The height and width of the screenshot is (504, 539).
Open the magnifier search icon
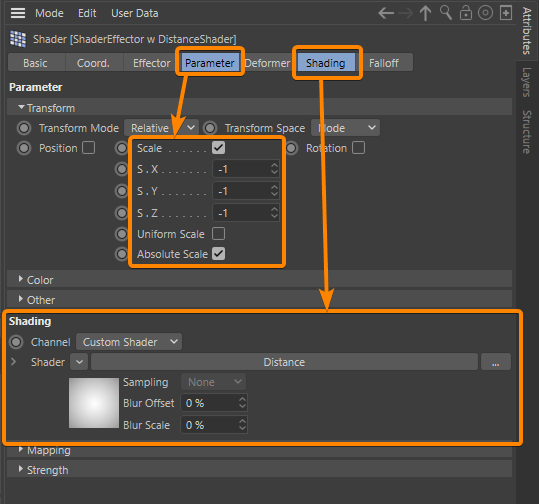coord(446,13)
